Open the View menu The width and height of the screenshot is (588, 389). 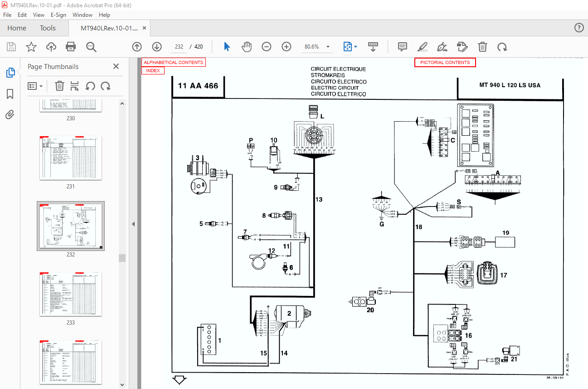pyautogui.click(x=39, y=15)
